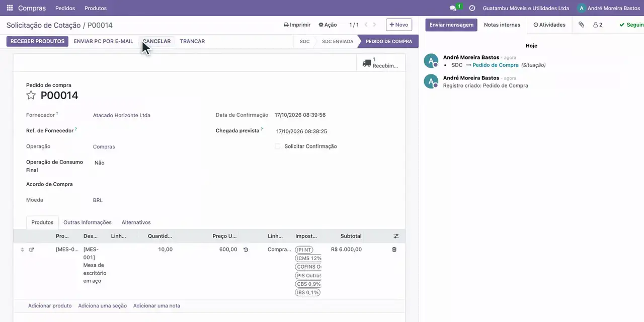This screenshot has height=322, width=644.
Task: Click the Trancar button
Action: 192,41
